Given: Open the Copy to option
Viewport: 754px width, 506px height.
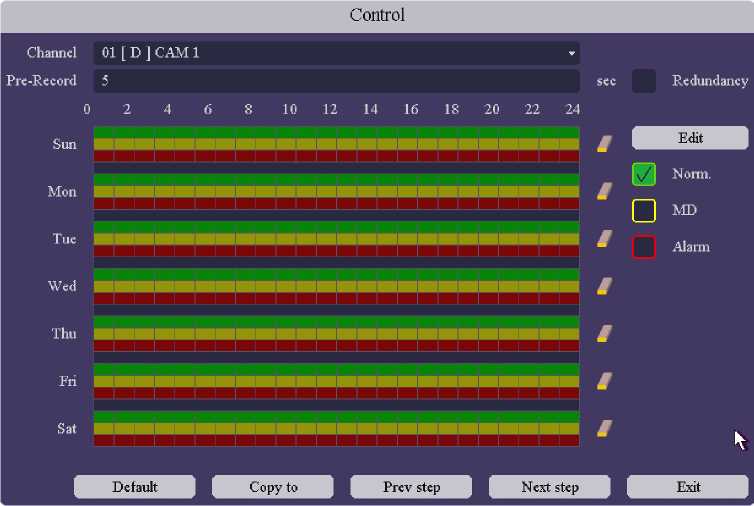Looking at the screenshot, I should pos(273,487).
